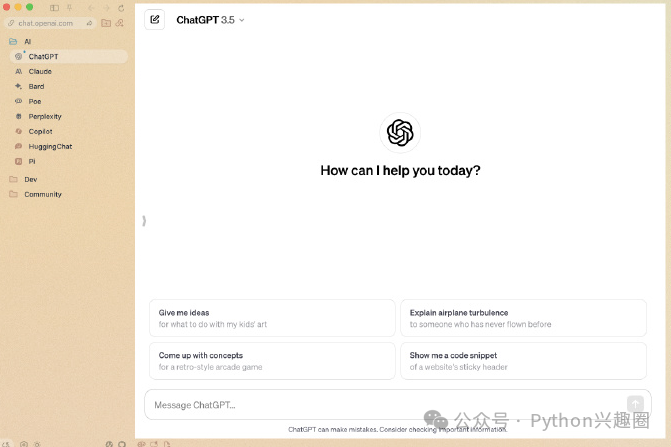Open the ChatGPT sidebar tab
Screen dimensions: 671x447
68,56
